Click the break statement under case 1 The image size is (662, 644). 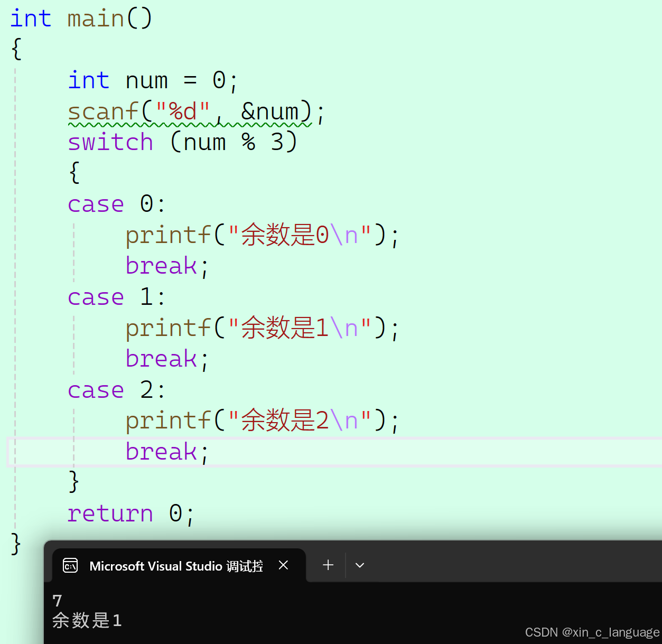coord(167,359)
